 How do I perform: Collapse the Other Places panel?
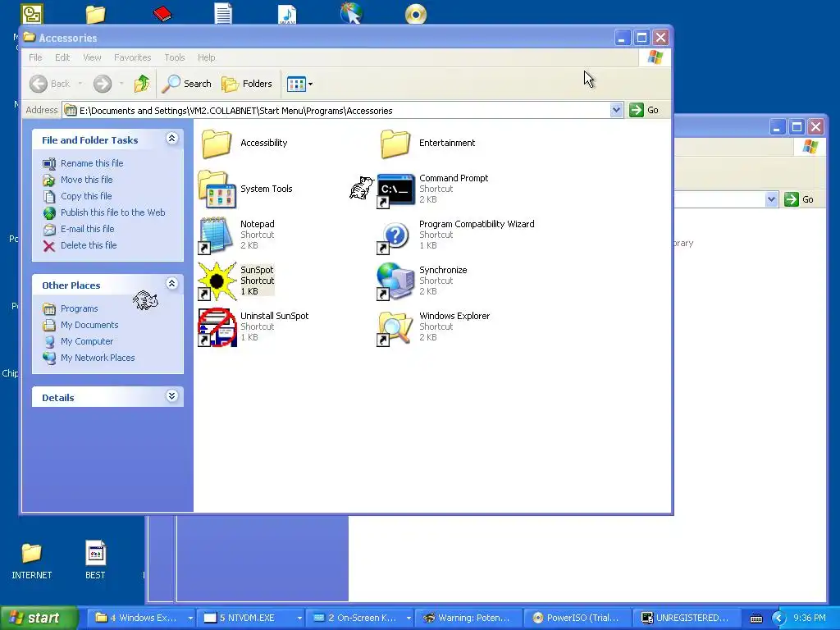click(x=171, y=283)
